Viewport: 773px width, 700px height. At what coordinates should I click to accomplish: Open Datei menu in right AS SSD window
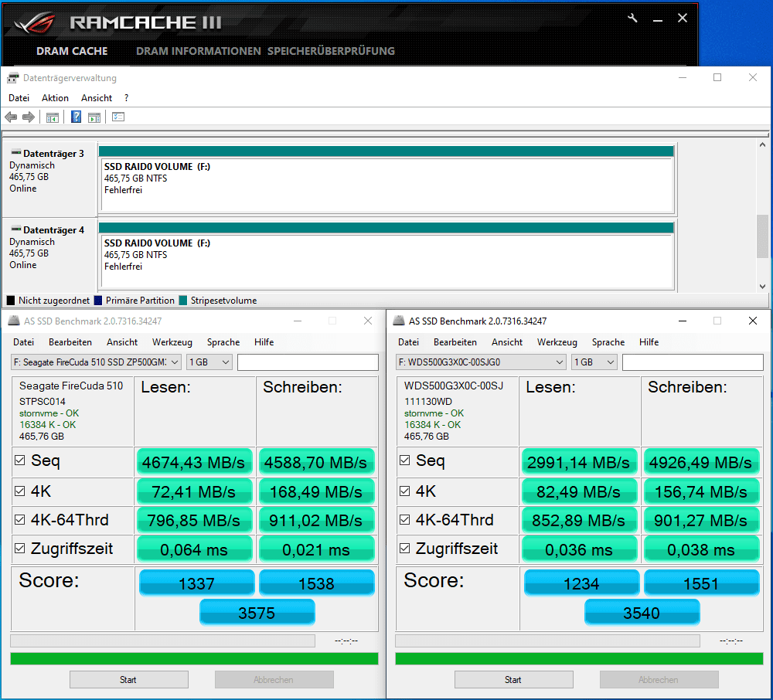point(409,342)
